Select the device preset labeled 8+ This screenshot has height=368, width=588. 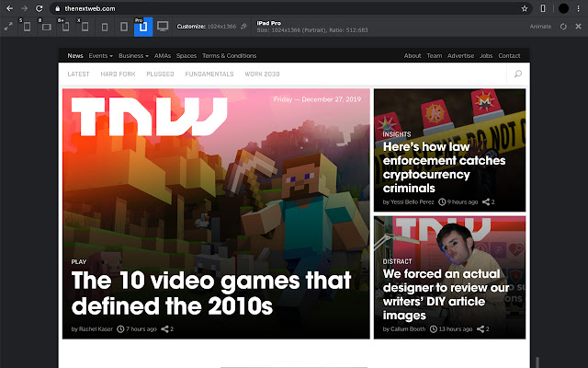coord(65,27)
